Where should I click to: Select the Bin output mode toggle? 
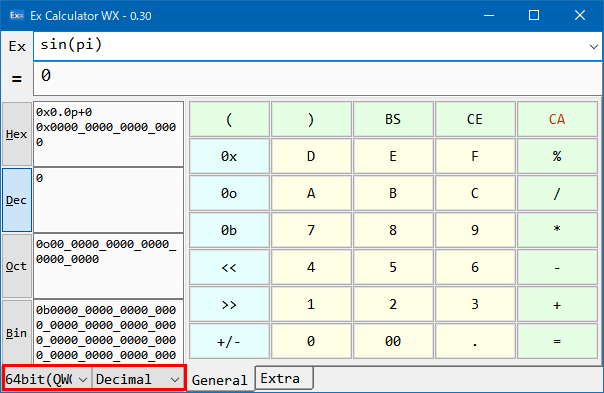click(17, 332)
